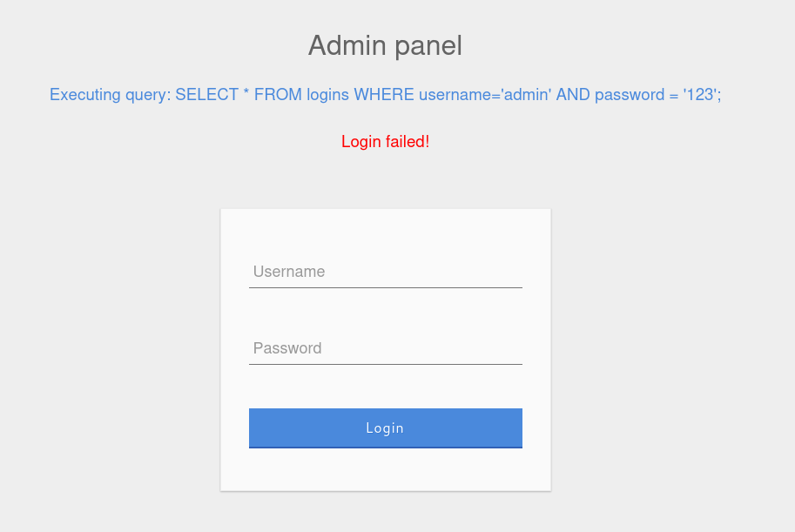
Task: Click the underline beneath Password field
Action: [385, 364]
